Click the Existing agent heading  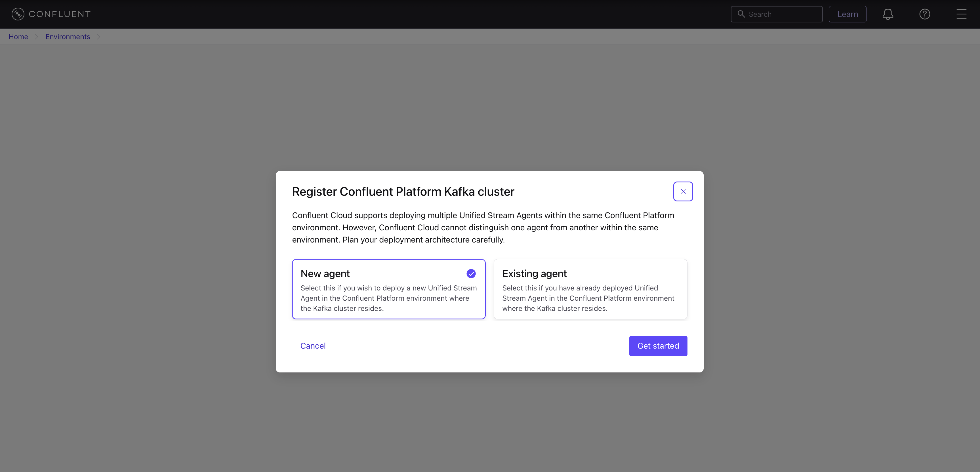[534, 273]
